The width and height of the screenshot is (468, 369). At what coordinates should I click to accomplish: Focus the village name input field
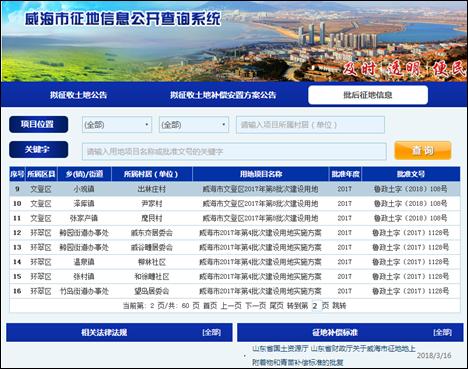point(310,125)
